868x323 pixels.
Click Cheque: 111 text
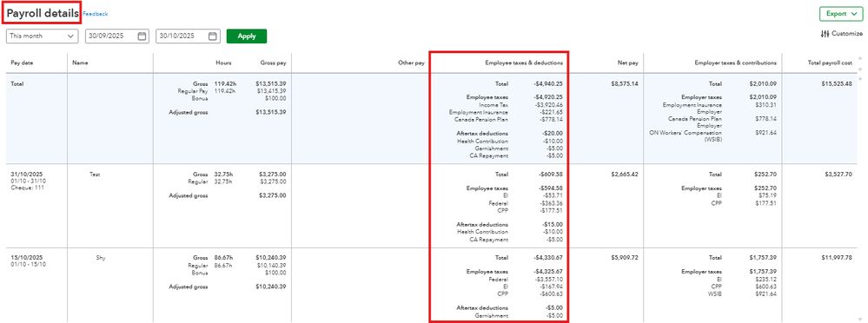[26, 188]
